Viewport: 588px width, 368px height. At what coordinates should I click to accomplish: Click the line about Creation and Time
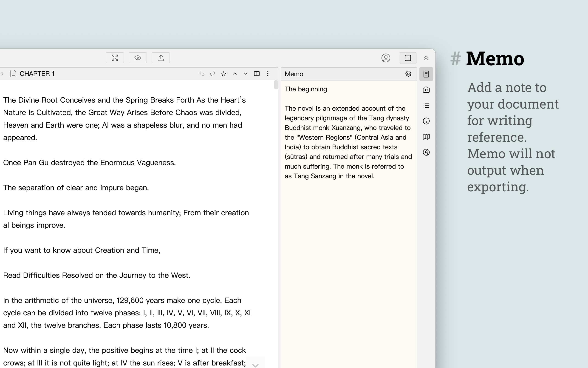point(82,250)
